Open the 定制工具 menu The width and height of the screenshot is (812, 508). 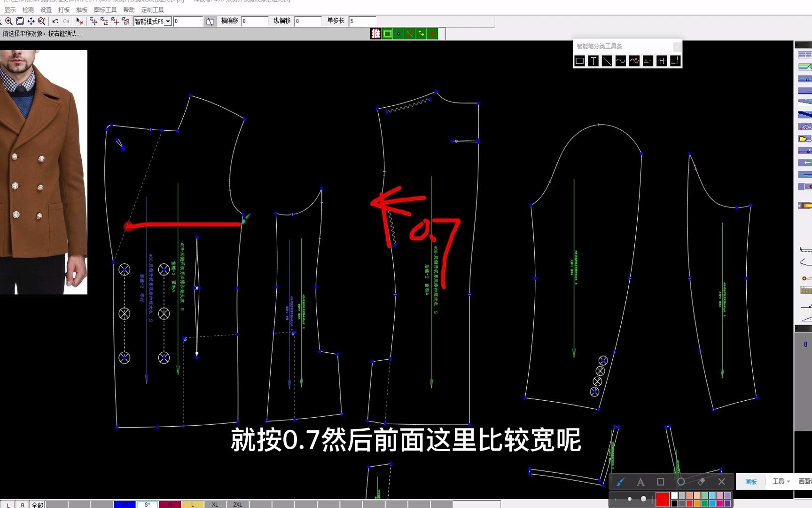point(153,10)
